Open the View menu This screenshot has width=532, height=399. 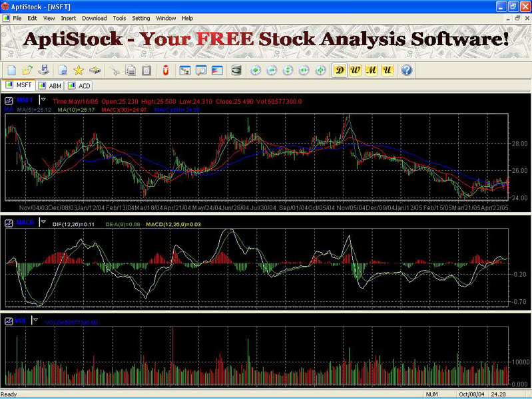pyautogui.click(x=49, y=19)
